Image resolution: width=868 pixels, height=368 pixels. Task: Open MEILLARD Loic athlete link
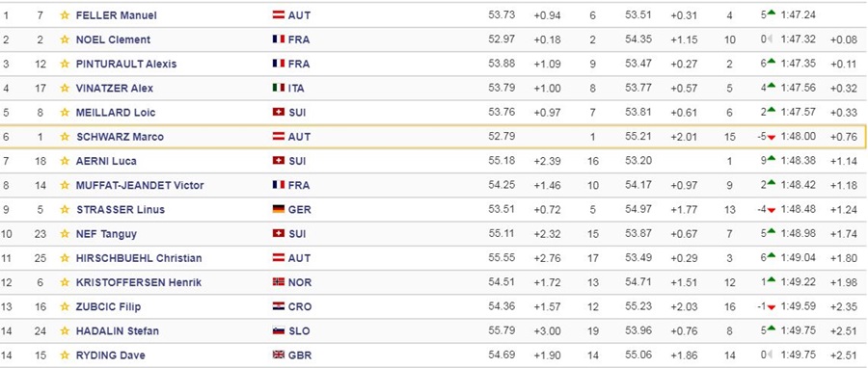tap(116, 113)
